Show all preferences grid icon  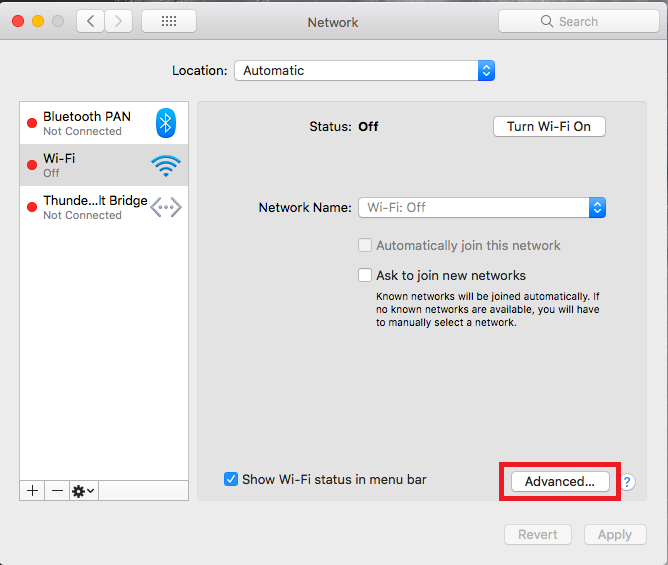pos(169,21)
